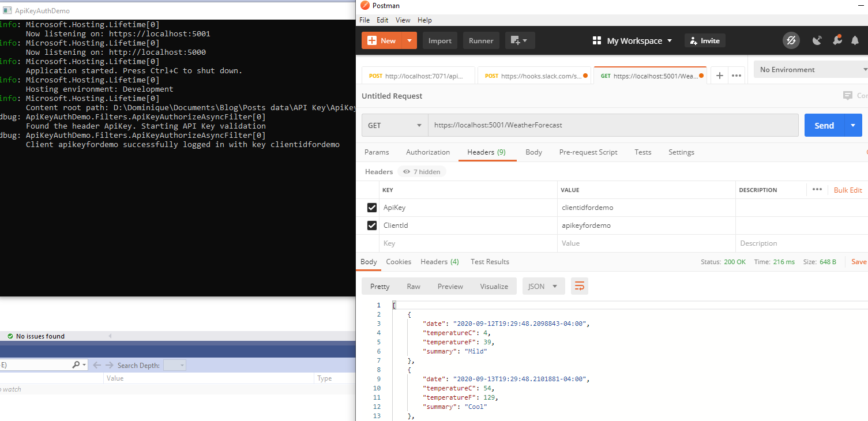Open the No Environment dropdown
Image resolution: width=868 pixels, height=421 pixels.
811,70
